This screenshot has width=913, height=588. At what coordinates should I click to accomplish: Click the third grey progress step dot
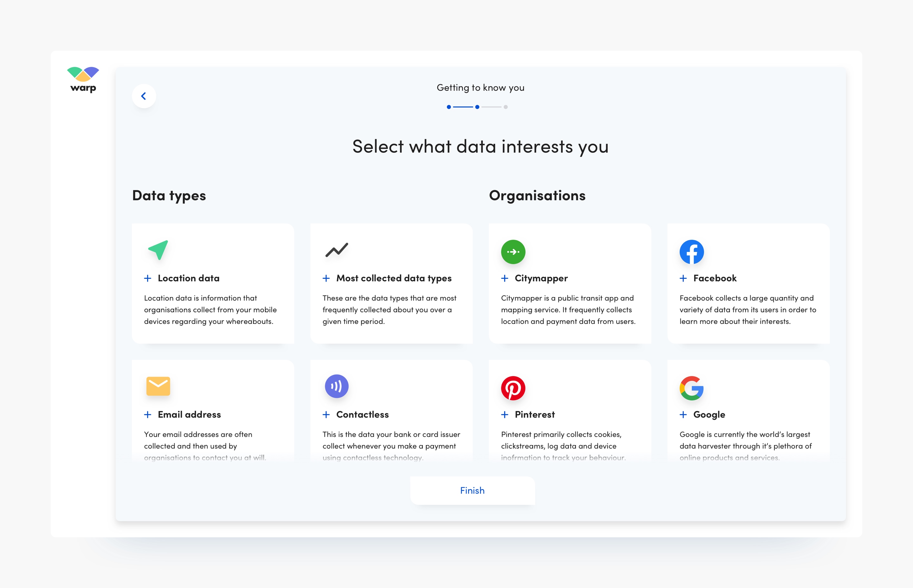(505, 107)
